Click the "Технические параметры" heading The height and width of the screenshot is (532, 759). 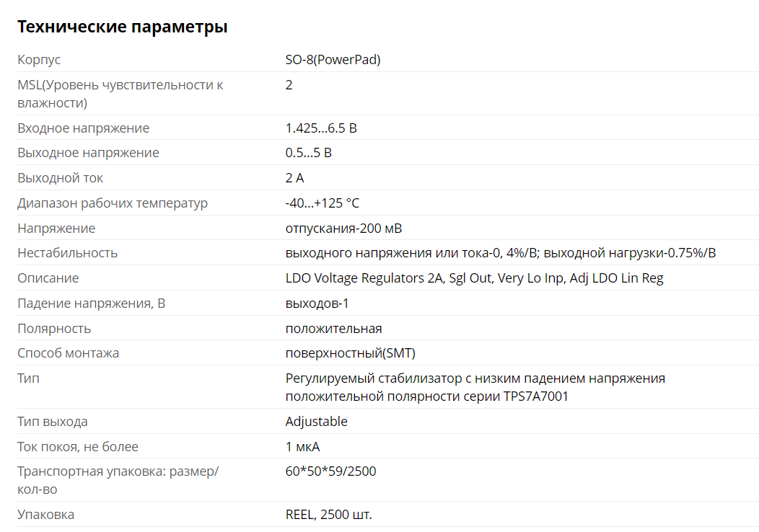[122, 27]
